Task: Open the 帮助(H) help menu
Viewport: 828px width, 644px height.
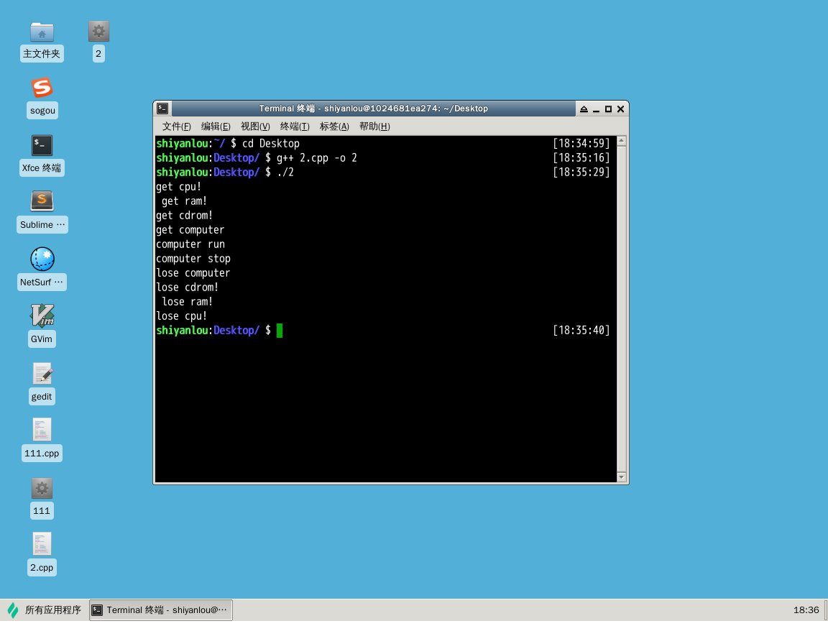Action: [x=374, y=126]
